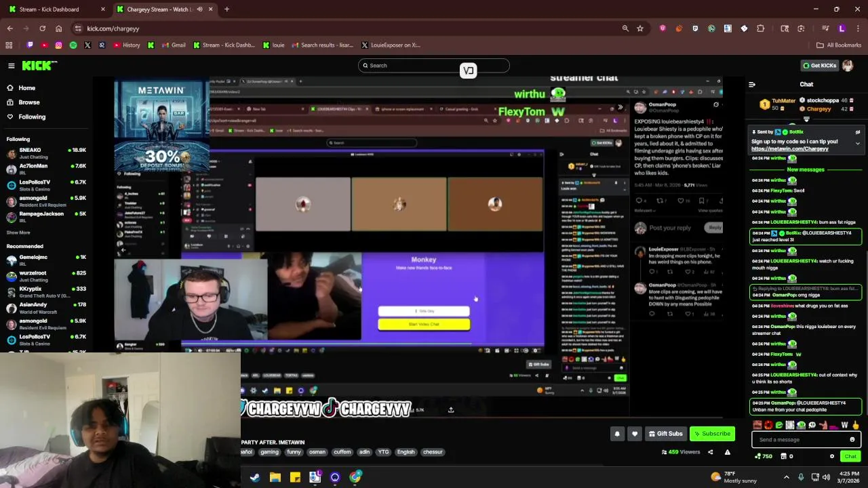
Task: Open chat settings gear icon
Action: (832, 456)
